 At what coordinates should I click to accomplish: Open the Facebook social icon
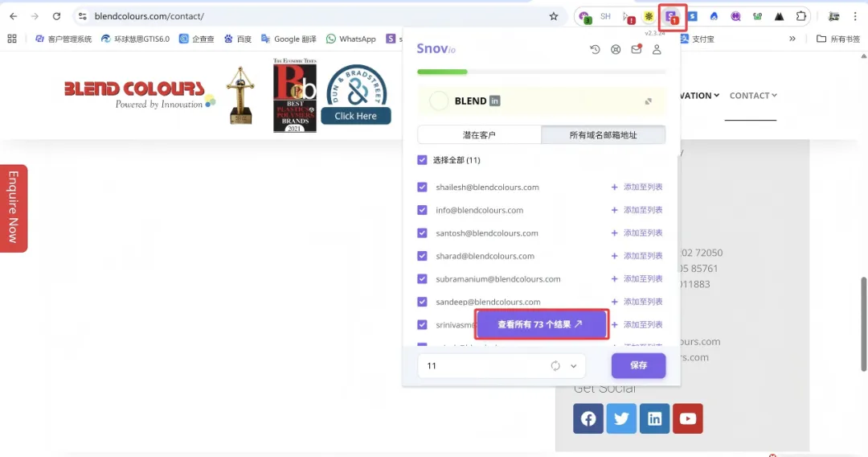588,418
